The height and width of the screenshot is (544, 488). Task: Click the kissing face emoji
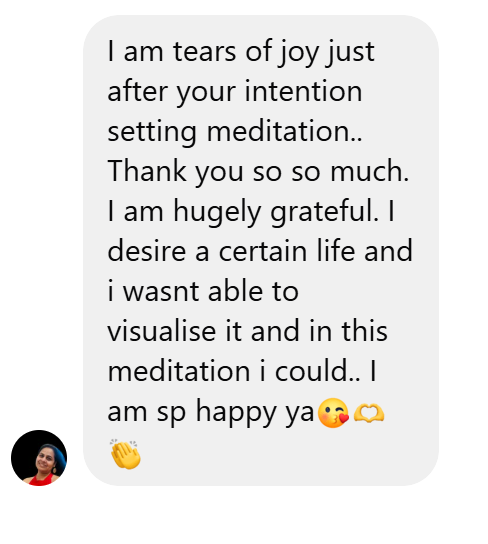click(333, 413)
